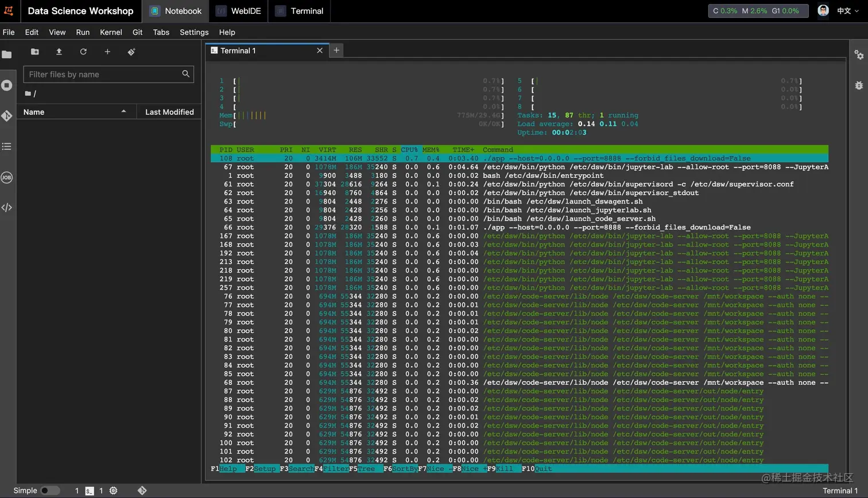Click the Last Modified column header

click(x=169, y=112)
